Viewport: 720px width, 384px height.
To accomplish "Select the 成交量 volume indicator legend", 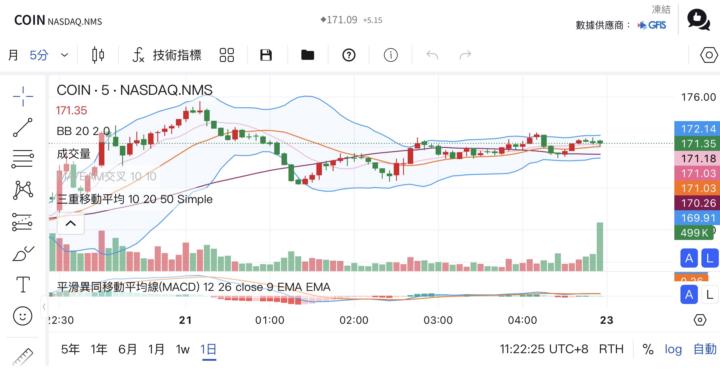I will (x=73, y=153).
